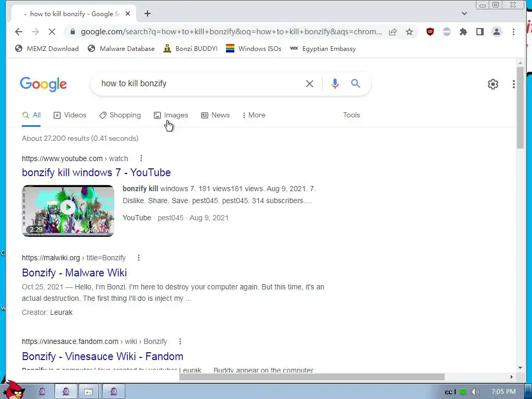Open the Chrome three-dot menu
532x399 pixels.
(x=513, y=32)
